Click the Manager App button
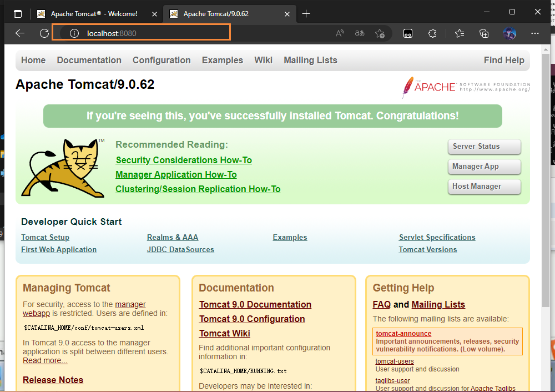Image resolution: width=555 pixels, height=392 pixels. pyautogui.click(x=484, y=167)
